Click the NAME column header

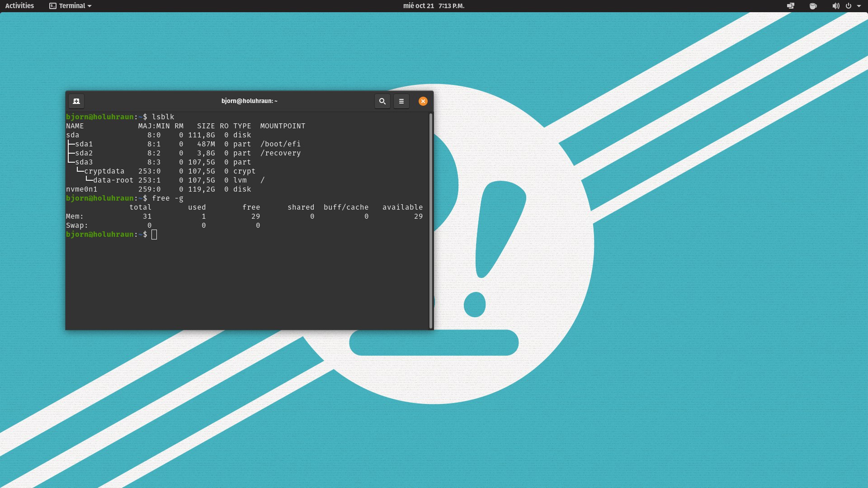tap(75, 126)
